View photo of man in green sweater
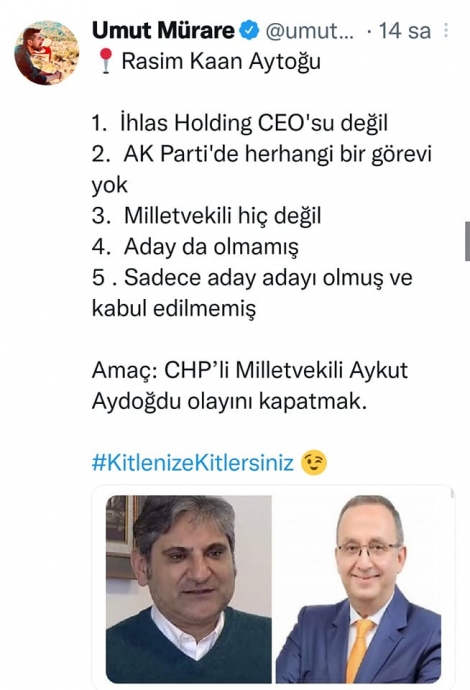This screenshot has height=690, width=470. click(189, 589)
